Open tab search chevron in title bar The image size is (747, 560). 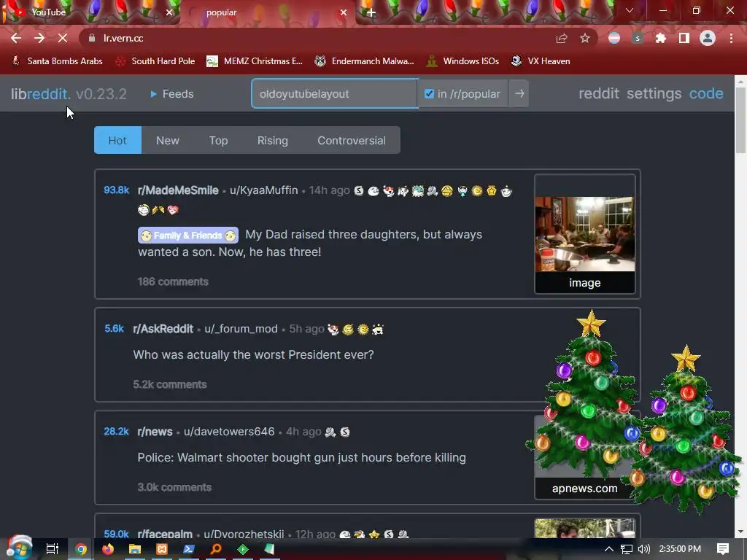[x=630, y=10]
